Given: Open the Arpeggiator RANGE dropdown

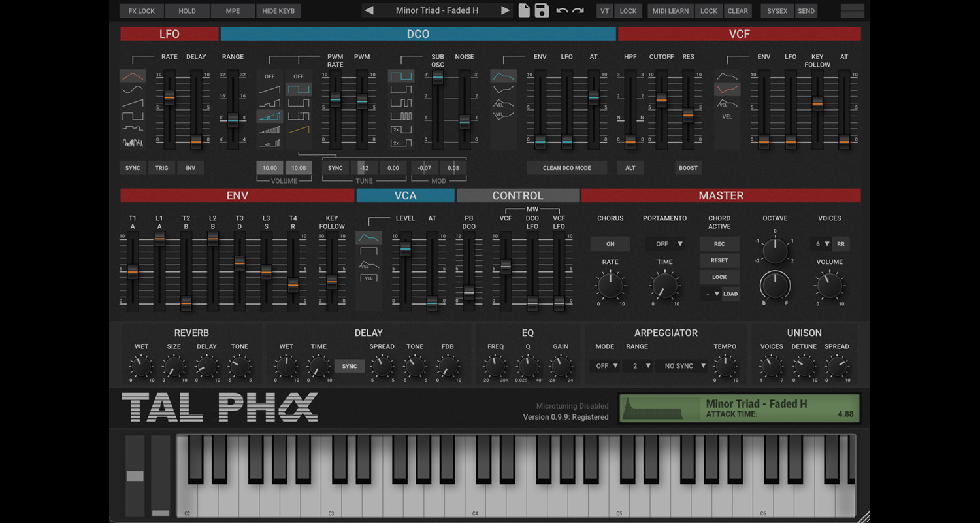Looking at the screenshot, I should click(638, 366).
